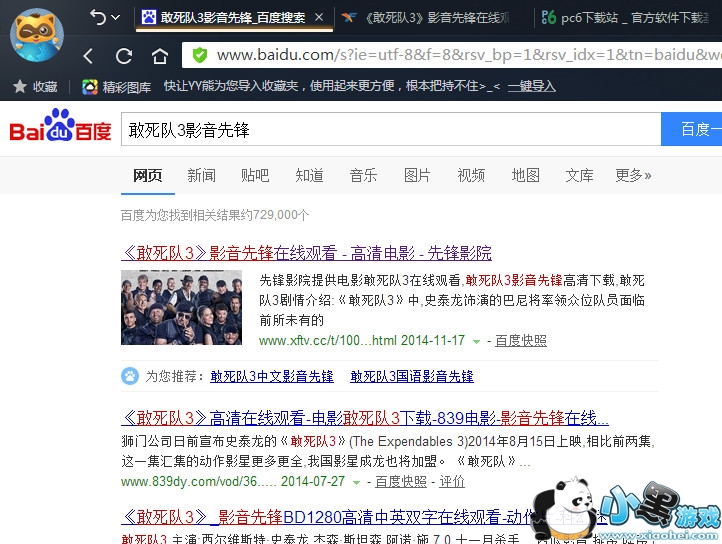The height and width of the screenshot is (544, 722).
Task: Close the 敢死队3影音先锋_百度搜索 tab
Action: tap(319, 18)
